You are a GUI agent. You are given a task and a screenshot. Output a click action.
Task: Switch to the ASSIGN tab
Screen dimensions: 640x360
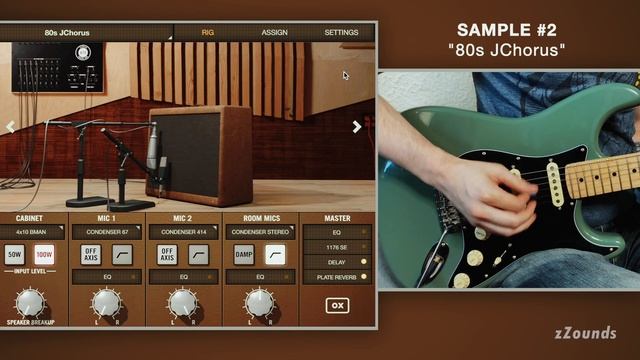click(274, 32)
